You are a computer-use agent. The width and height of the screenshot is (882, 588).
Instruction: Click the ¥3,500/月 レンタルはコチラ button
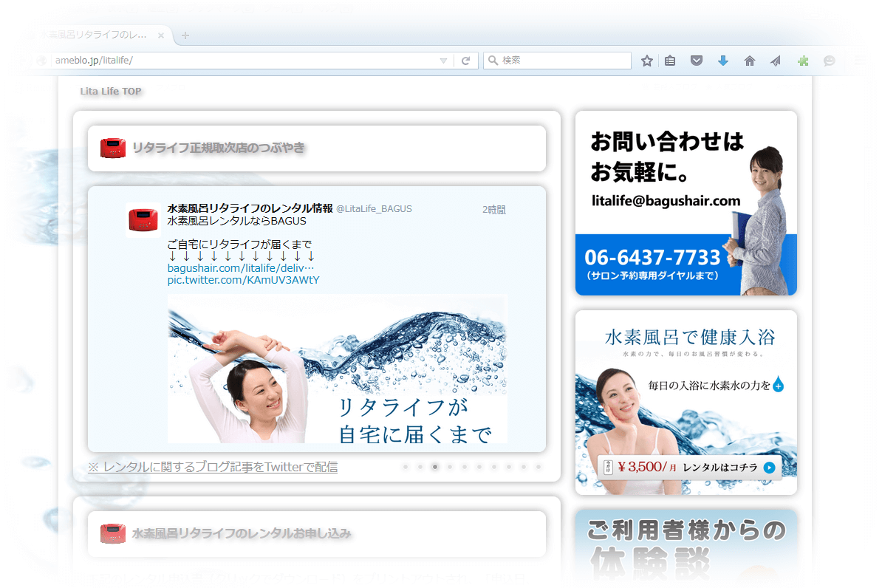tap(690, 468)
